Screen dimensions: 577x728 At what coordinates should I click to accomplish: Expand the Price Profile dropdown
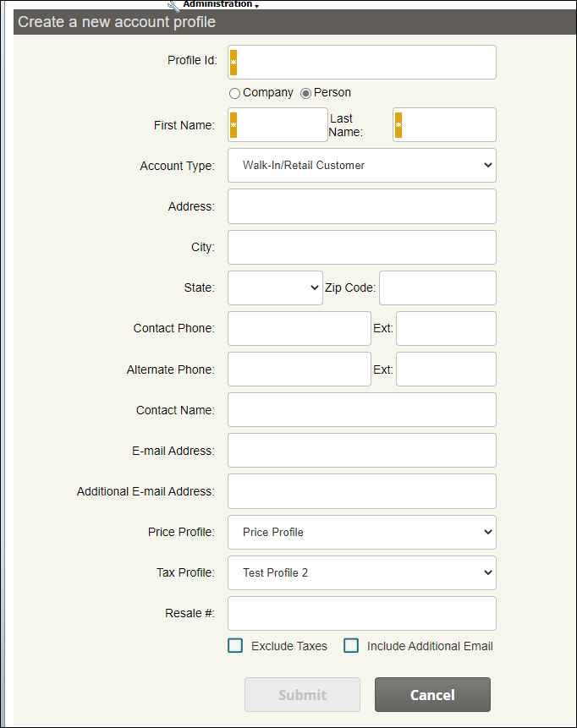coord(362,533)
